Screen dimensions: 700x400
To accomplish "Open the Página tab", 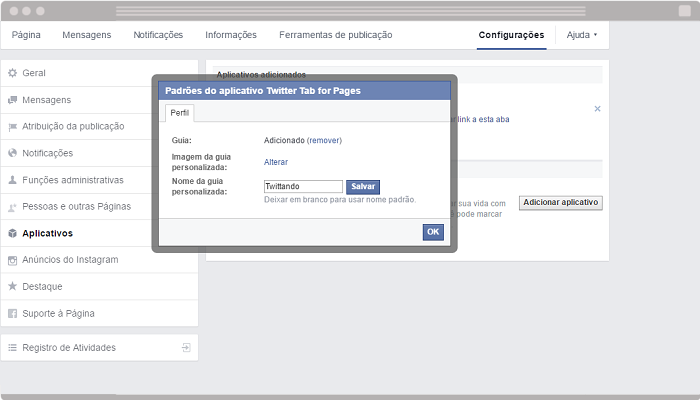I will 26,35.
